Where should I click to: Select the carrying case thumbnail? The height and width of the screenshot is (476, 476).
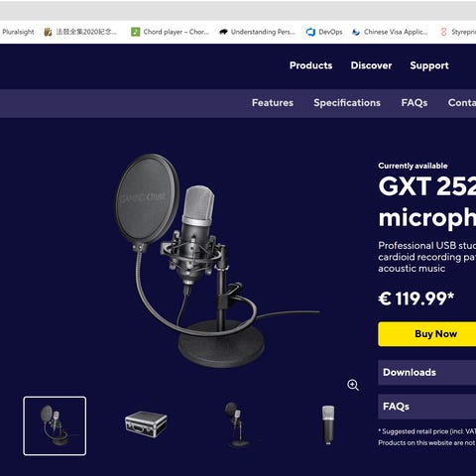[146, 424]
